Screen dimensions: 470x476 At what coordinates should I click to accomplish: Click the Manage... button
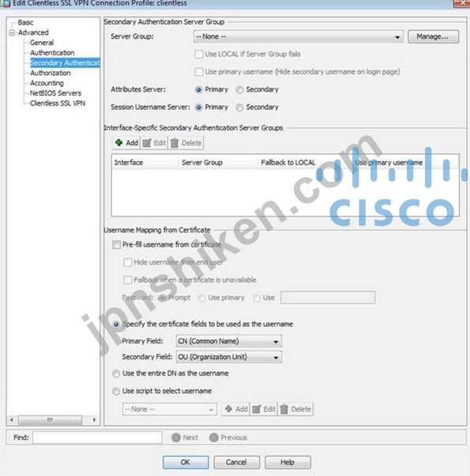point(433,36)
